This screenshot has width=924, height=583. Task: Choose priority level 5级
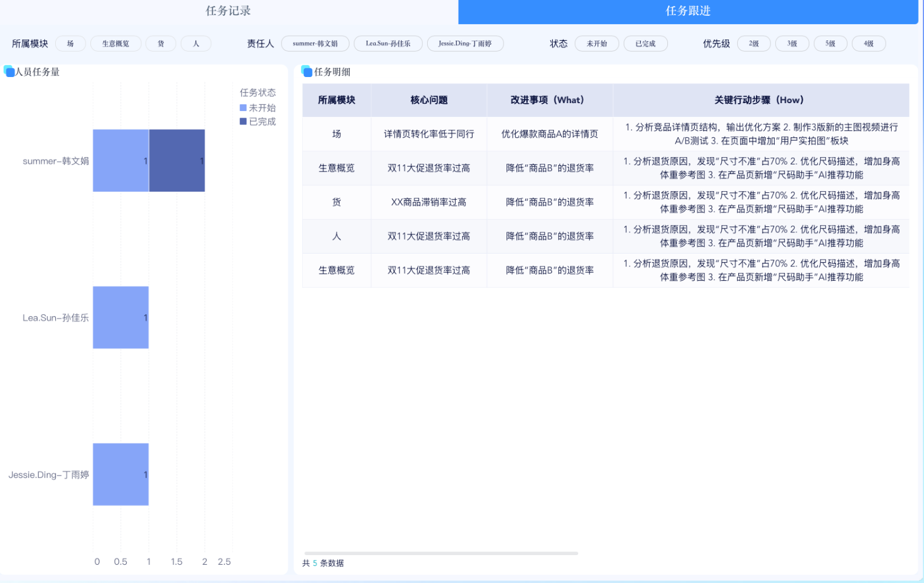(x=830, y=43)
